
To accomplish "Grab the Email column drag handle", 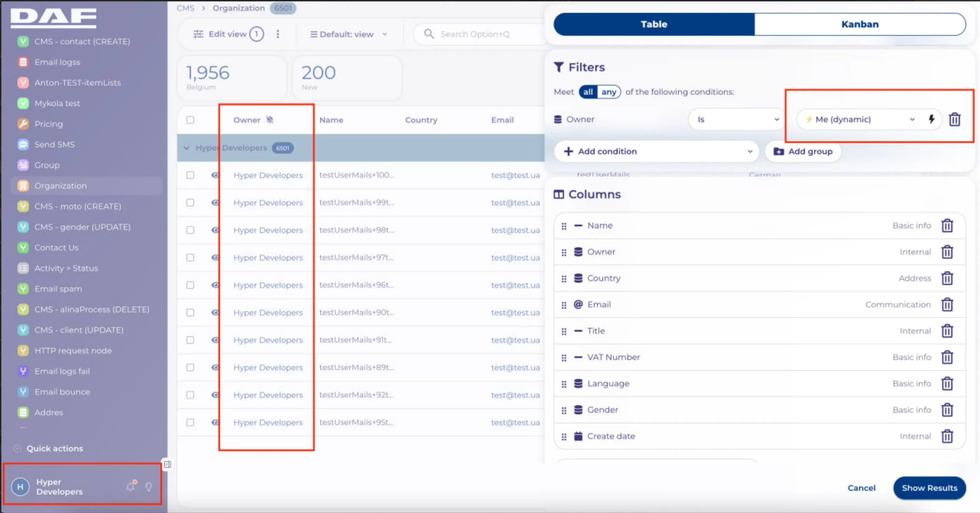I will coord(564,305).
